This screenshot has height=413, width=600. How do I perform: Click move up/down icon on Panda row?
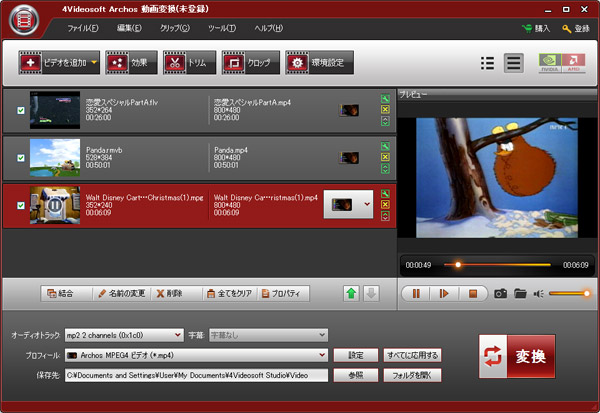[x=385, y=169]
